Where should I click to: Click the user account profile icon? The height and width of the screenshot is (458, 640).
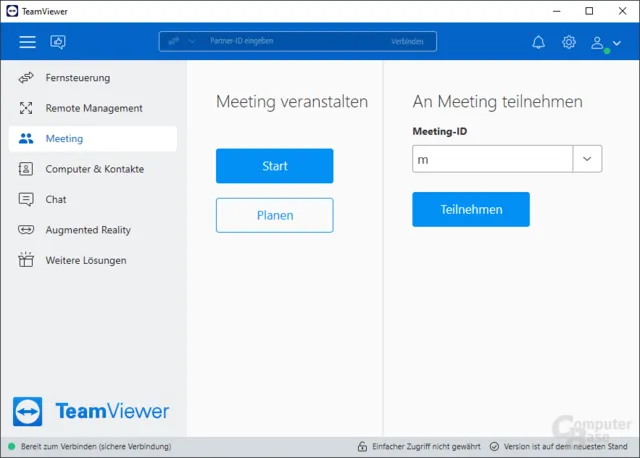point(598,42)
